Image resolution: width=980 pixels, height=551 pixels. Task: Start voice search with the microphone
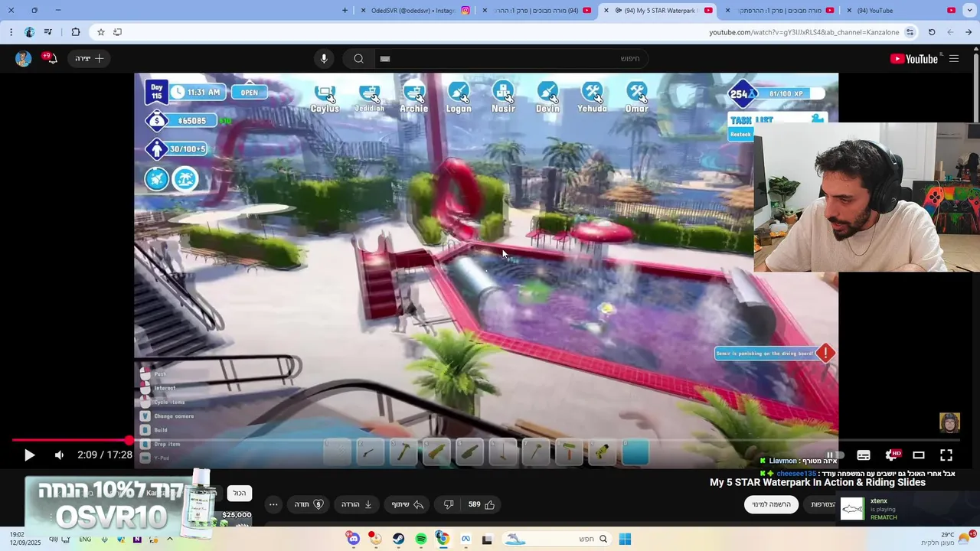(x=324, y=59)
